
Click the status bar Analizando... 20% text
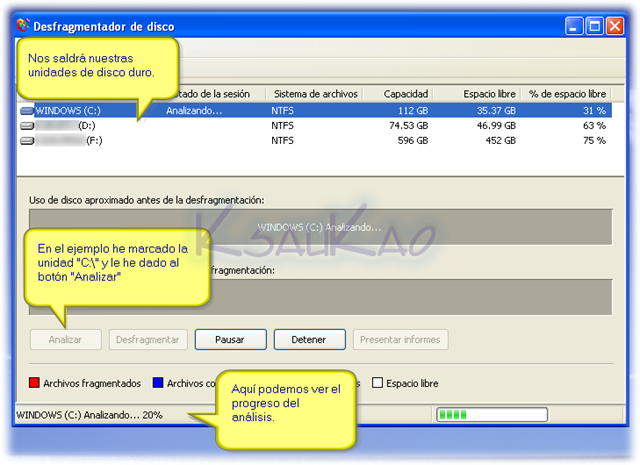click(x=89, y=415)
